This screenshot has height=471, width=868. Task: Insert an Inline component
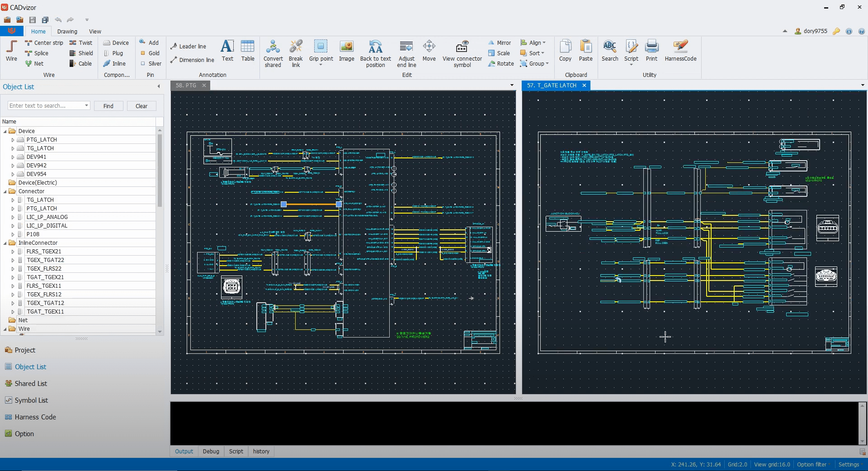(114, 63)
